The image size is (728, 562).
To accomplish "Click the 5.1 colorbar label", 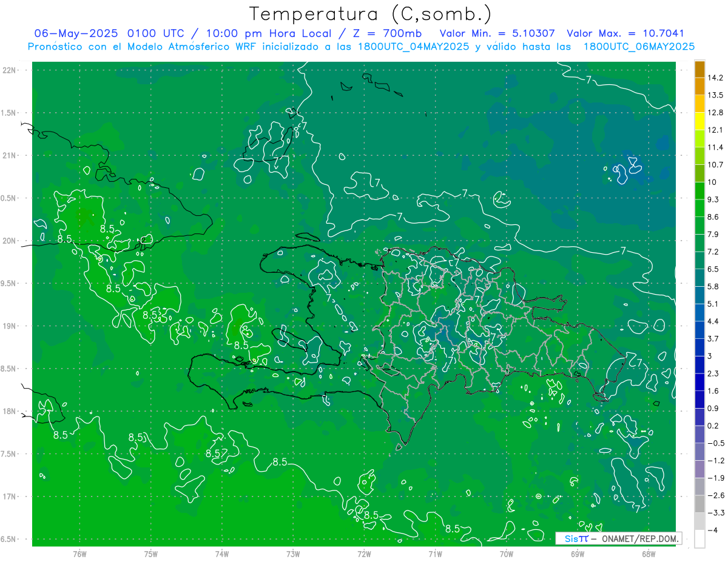I will click(x=713, y=304).
